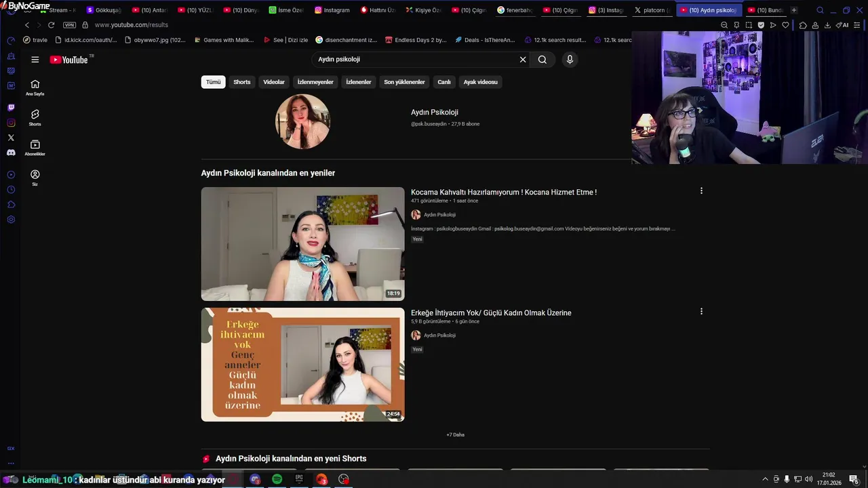The width and height of the screenshot is (868, 488).
Task: Select the Videolar filter chip
Action: coord(274,82)
